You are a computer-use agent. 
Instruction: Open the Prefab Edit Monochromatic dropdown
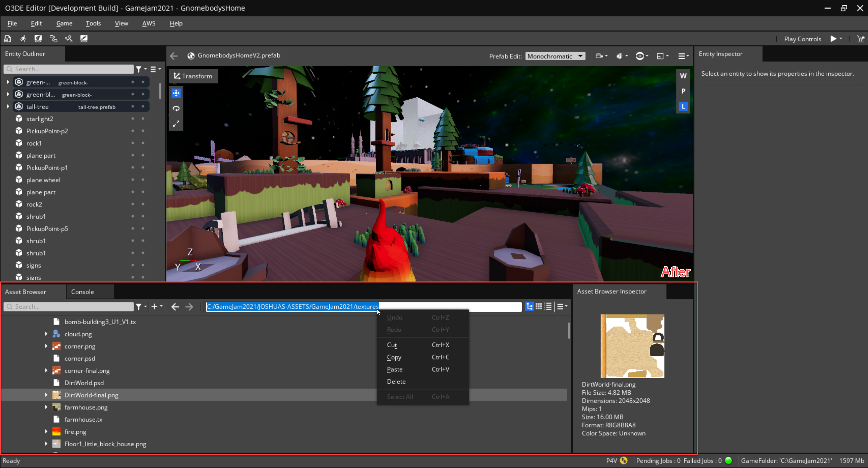tap(555, 56)
